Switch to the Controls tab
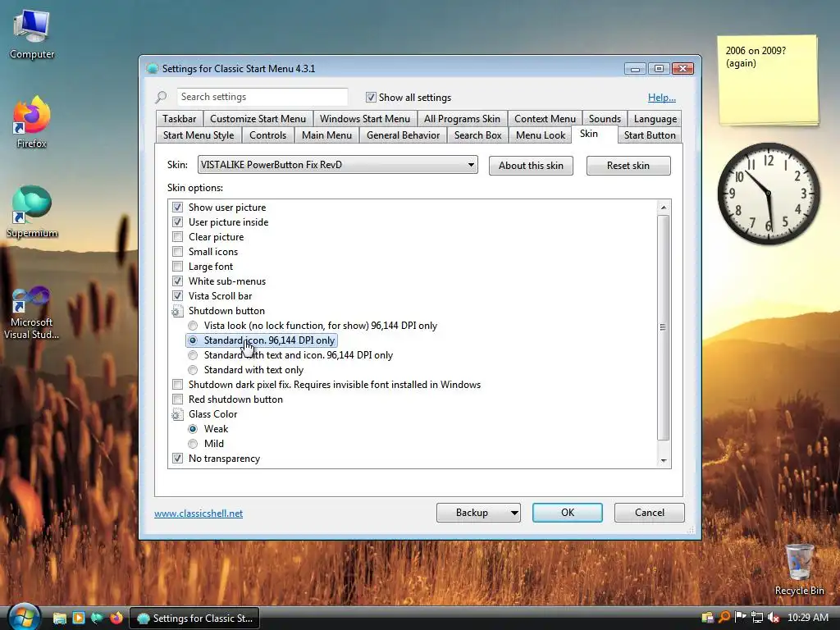This screenshot has width=840, height=630. tap(268, 135)
